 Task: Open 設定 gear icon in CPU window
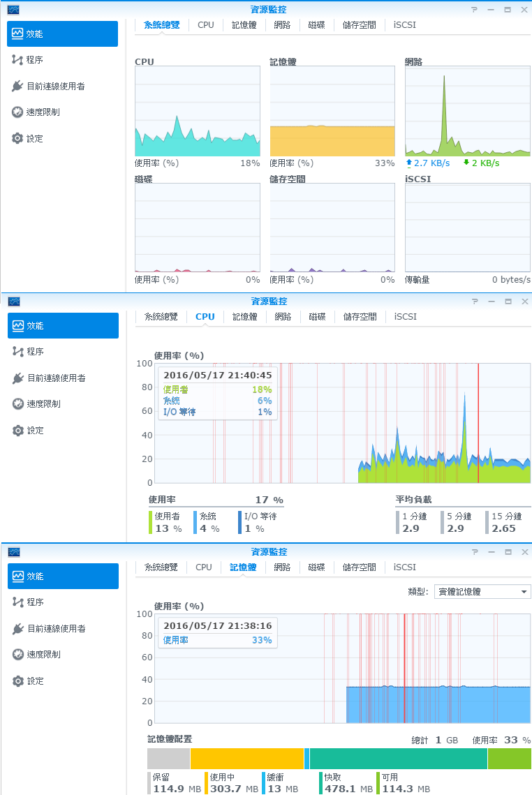click(18, 431)
